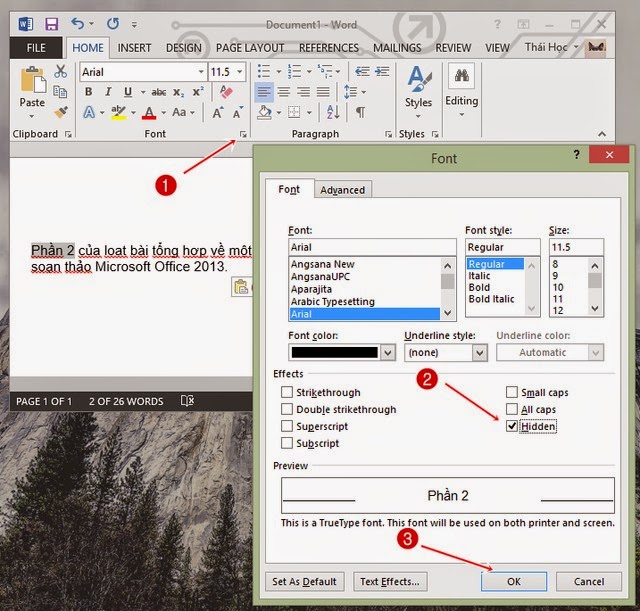Viewport: 640px width, 611px height.
Task: Open Text Effects options
Action: [390, 581]
